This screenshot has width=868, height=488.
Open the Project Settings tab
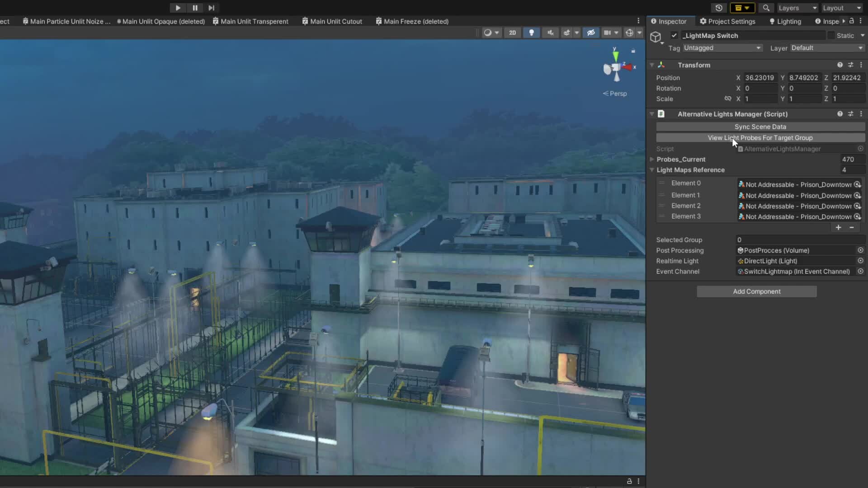tap(727, 21)
